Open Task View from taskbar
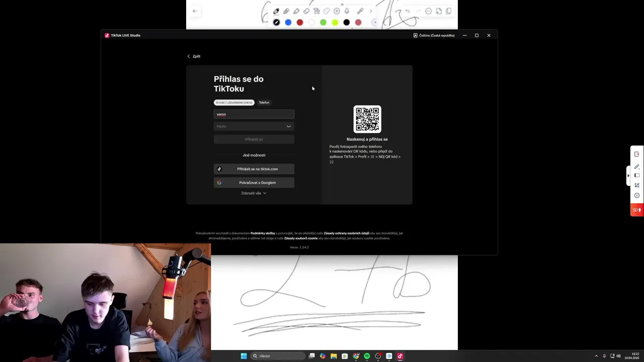Screen dimensions: 644x362 pyautogui.click(x=311, y=356)
